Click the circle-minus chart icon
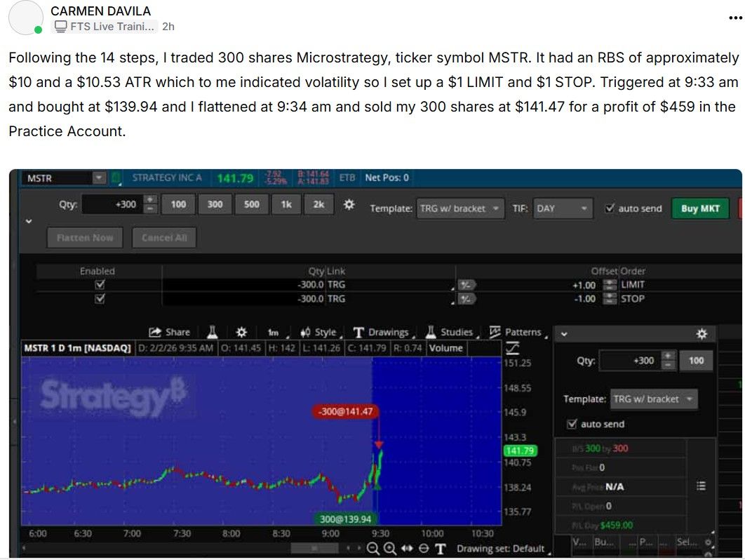This screenshot has height=560, width=745. point(424,549)
